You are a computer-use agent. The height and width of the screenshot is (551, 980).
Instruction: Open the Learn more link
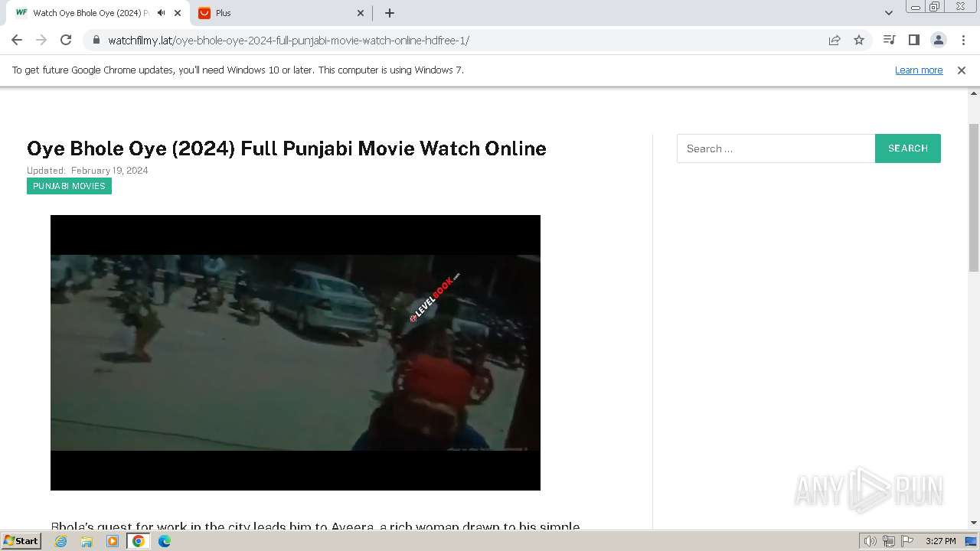click(x=919, y=70)
